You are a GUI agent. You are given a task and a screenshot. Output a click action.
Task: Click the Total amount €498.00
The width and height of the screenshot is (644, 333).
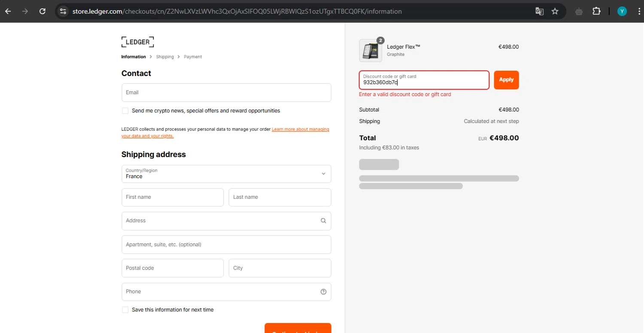(504, 138)
